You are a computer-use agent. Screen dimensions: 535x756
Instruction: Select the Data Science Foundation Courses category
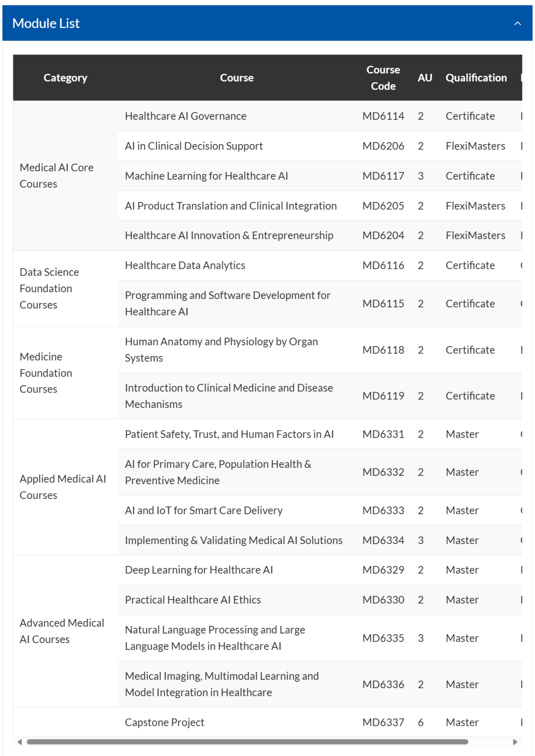point(49,289)
